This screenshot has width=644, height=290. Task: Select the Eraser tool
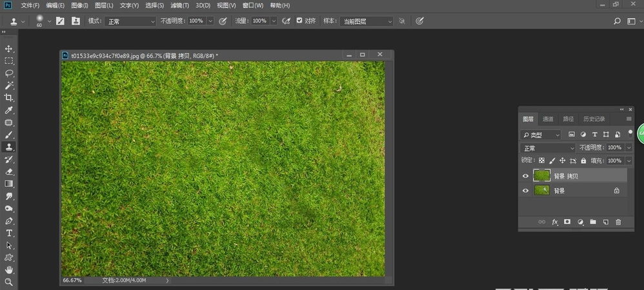9,171
